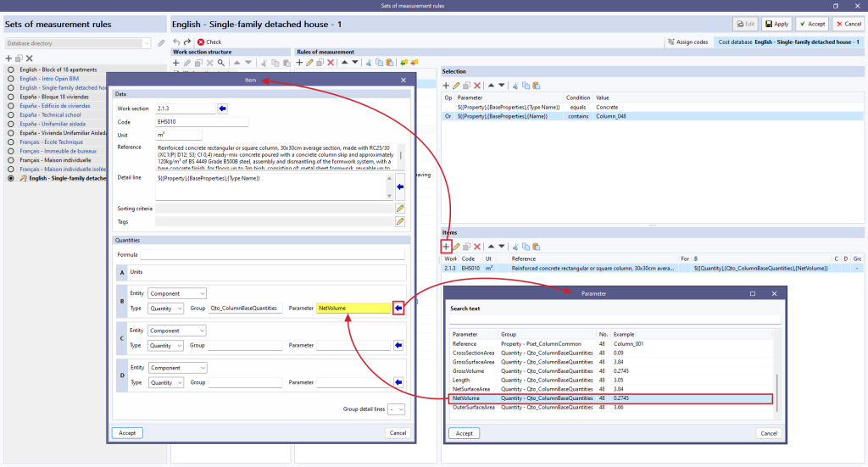This screenshot has width=868, height=467.
Task: Paste in the Selection toolbar
Action: click(x=536, y=86)
